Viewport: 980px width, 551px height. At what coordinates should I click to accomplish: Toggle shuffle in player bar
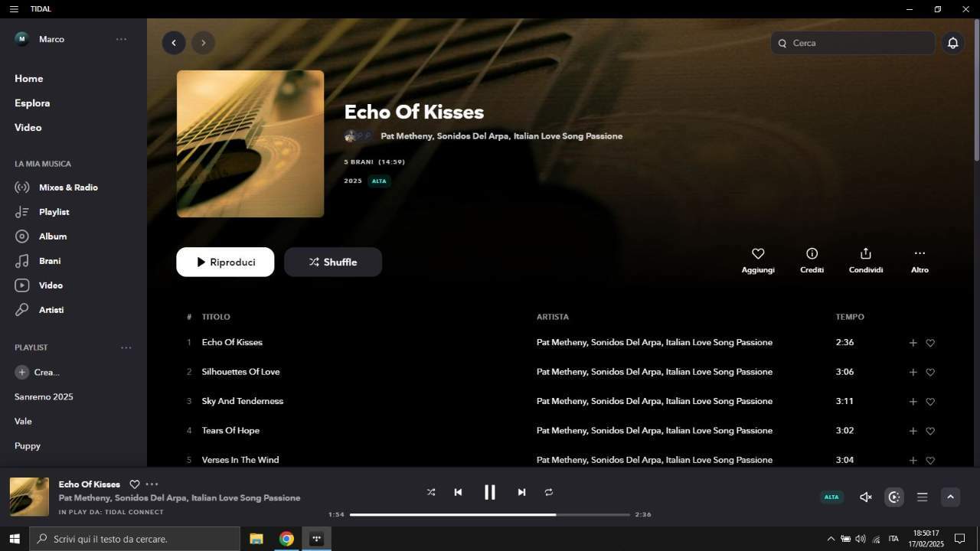[431, 492]
